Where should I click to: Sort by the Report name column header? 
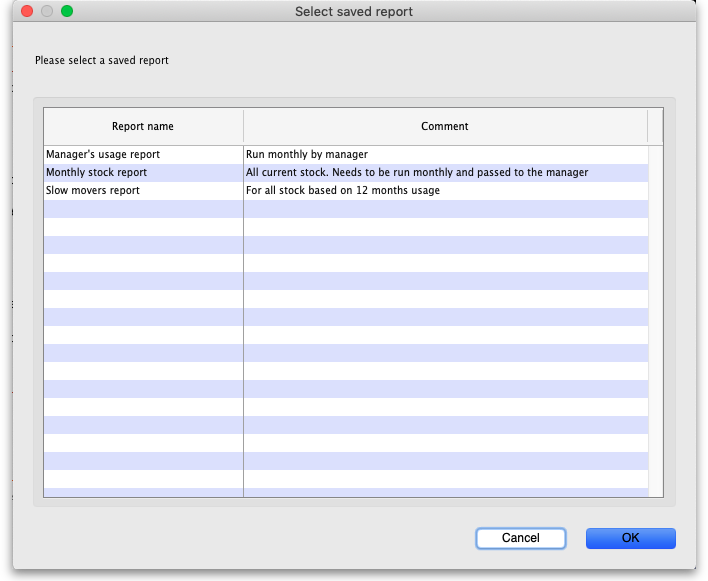pyautogui.click(x=143, y=127)
